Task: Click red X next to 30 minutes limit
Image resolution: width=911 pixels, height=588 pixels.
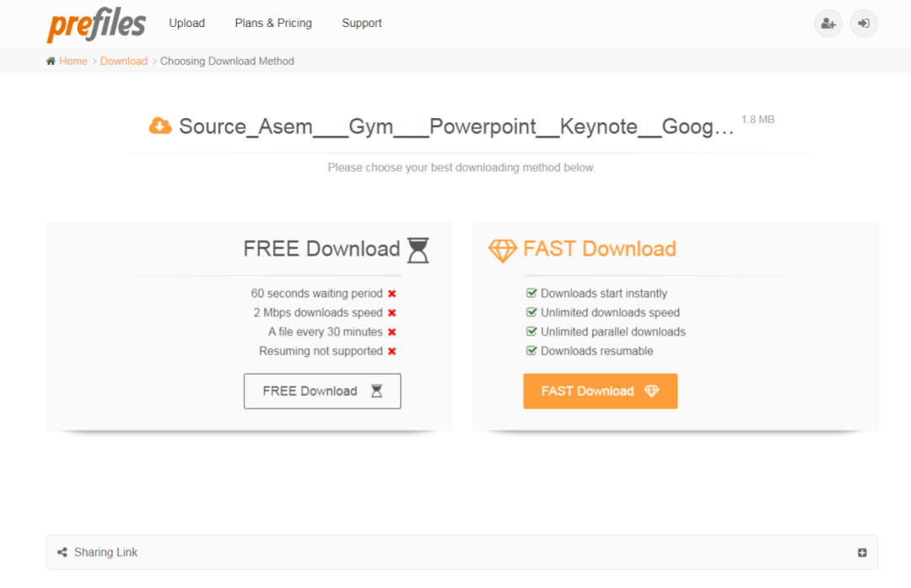Action: [392, 332]
